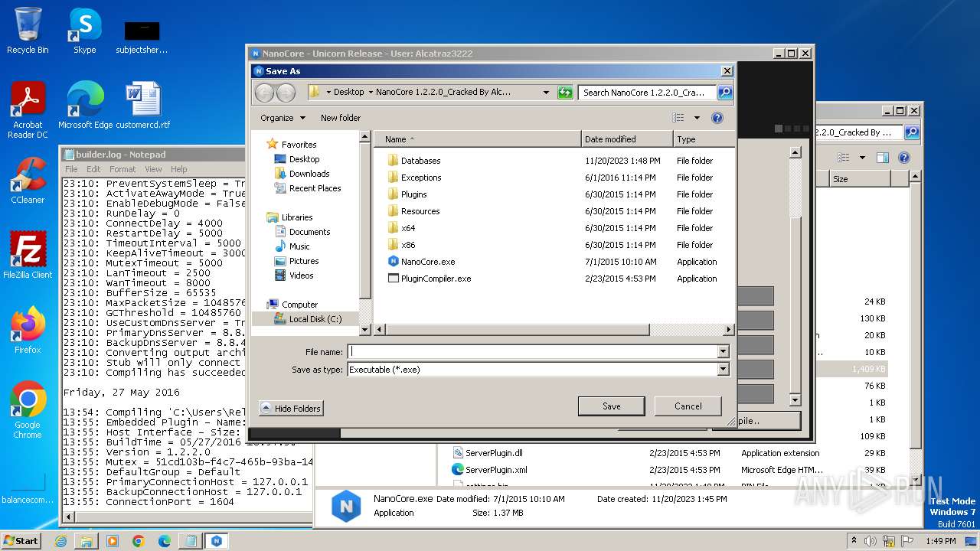Select Local Disk (C:) in the navigation pane
This screenshot has height=551, width=980.
pos(309,319)
